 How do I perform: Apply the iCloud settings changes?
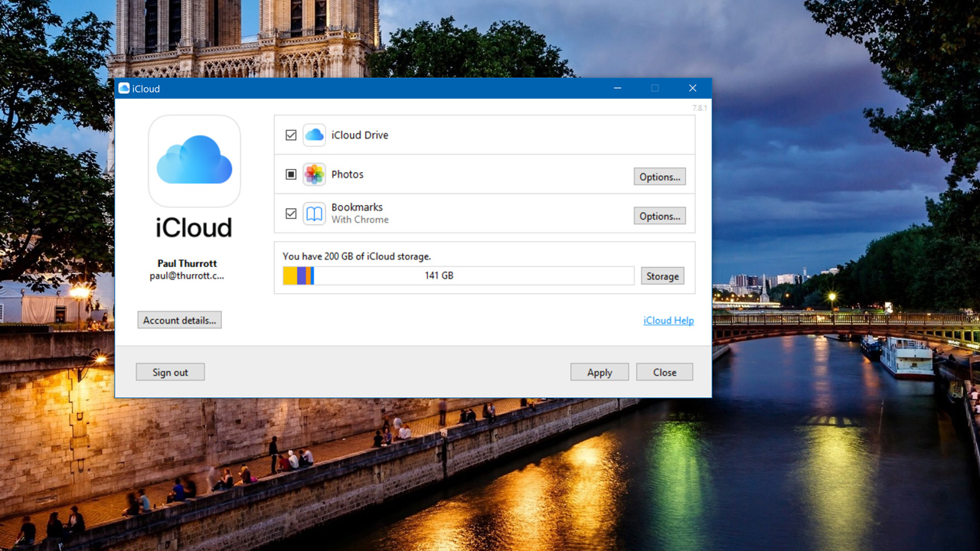[x=599, y=373]
